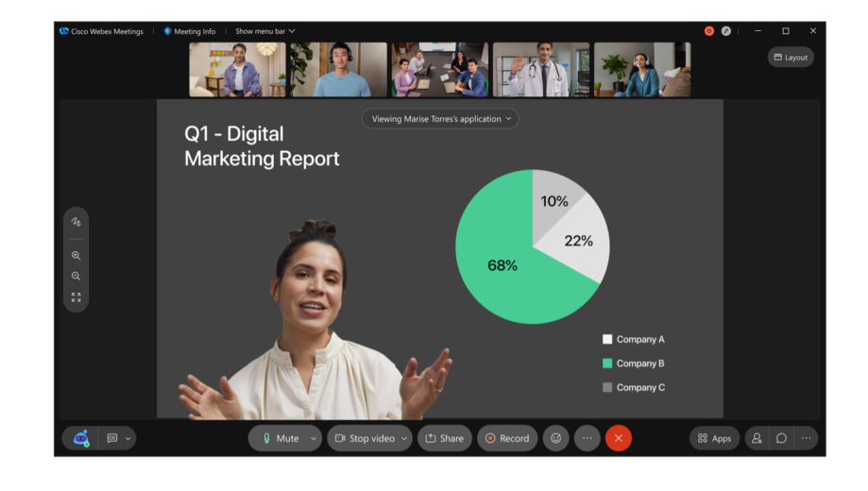Toggle recording with the Record button
This screenshot has height=491, width=868.
[507, 438]
